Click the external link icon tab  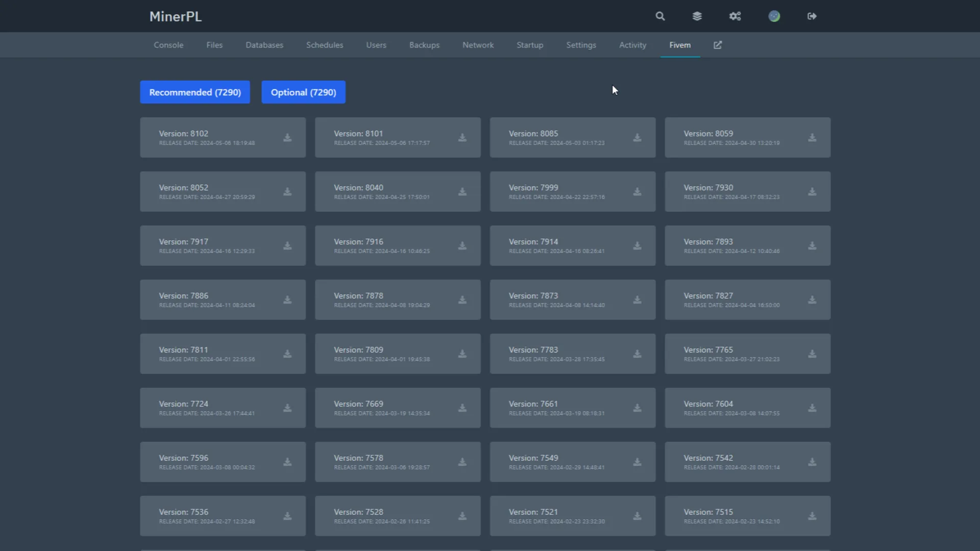point(718,45)
